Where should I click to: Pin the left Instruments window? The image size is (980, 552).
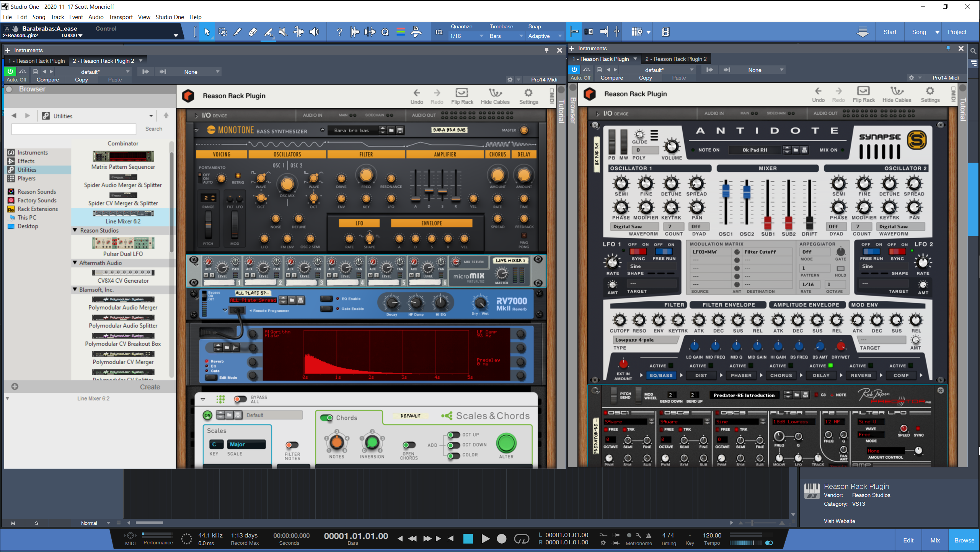click(547, 50)
